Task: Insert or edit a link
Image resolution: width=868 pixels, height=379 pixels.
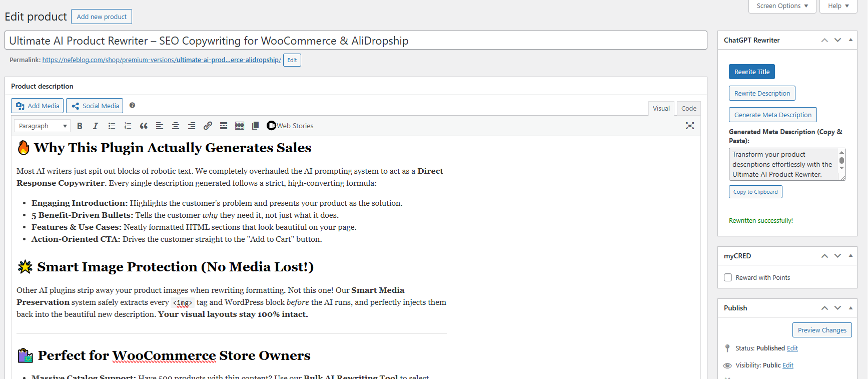Action: click(208, 126)
